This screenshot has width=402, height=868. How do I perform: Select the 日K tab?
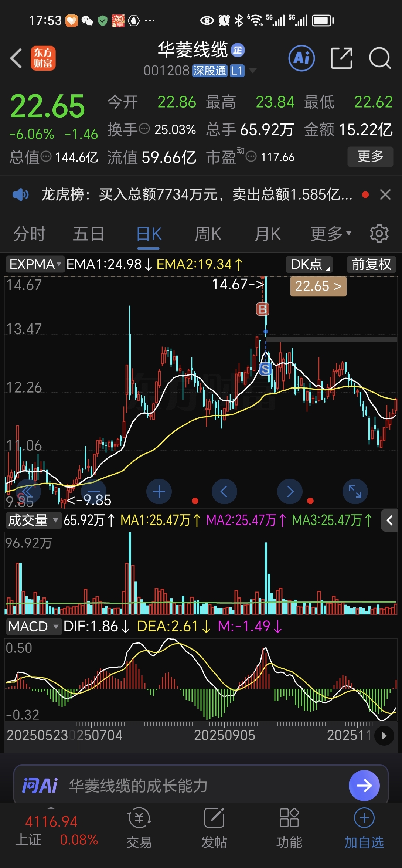tap(149, 234)
